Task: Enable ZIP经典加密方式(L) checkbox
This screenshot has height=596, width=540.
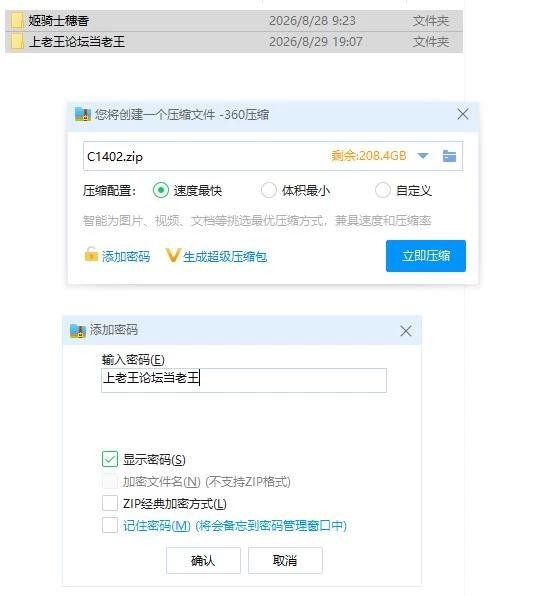Action: pyautogui.click(x=110, y=503)
